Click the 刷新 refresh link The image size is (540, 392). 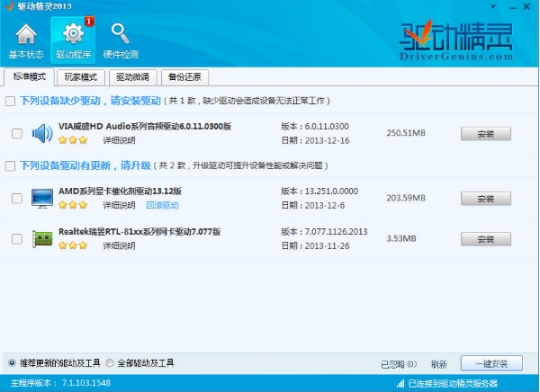(439, 364)
